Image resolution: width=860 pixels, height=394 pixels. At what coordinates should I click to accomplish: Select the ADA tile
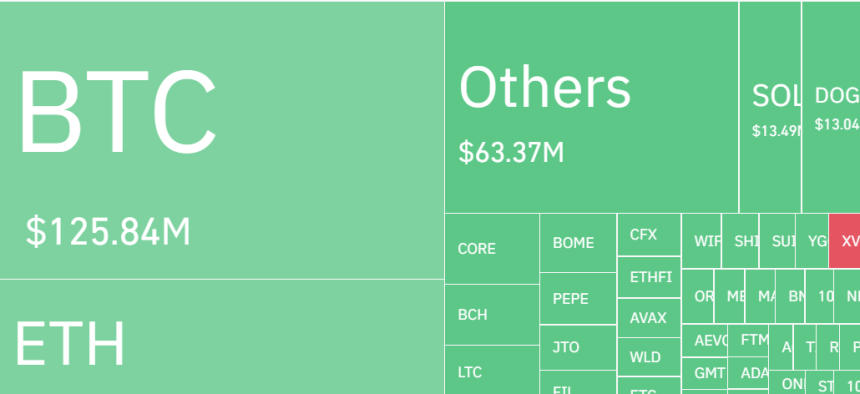[x=748, y=373]
